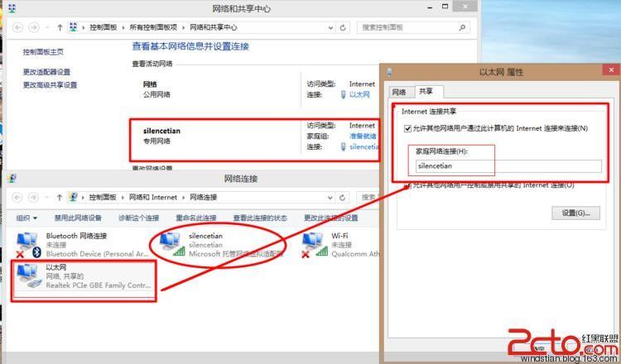Click back arrow in 网络和共享中心 window
621x364 pixels.
click(17, 27)
